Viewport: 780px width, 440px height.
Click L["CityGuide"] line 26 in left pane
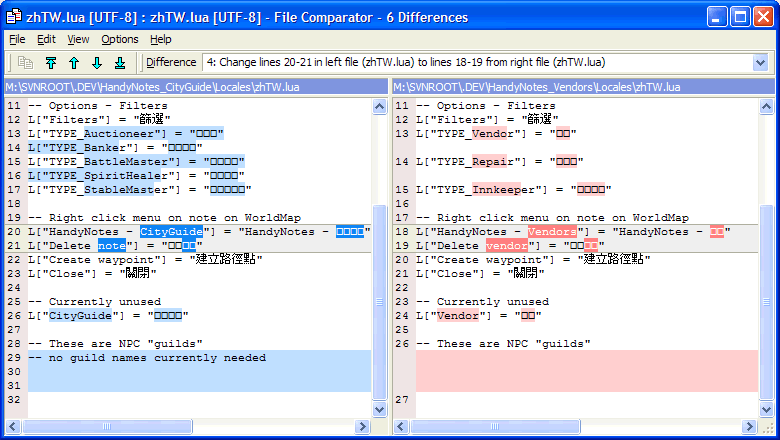(108, 316)
